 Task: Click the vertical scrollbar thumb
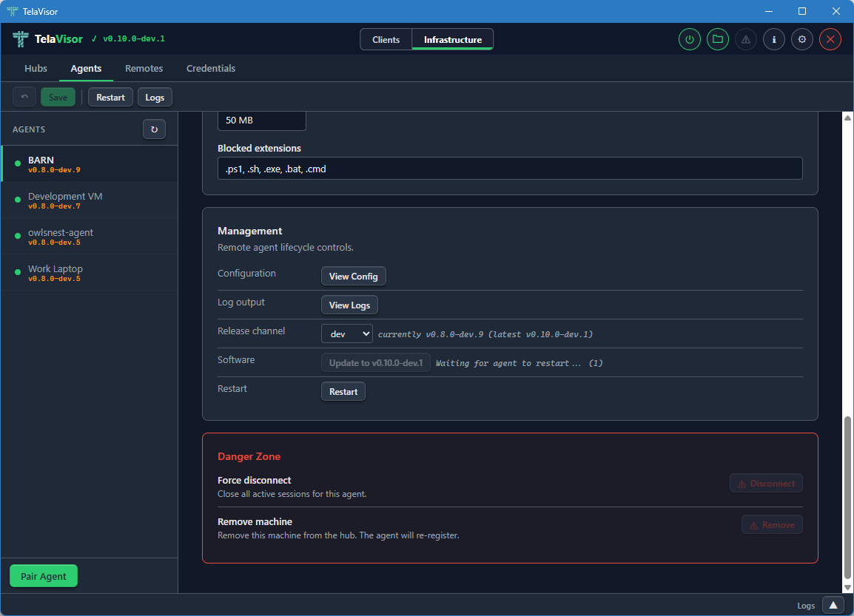tap(848, 498)
